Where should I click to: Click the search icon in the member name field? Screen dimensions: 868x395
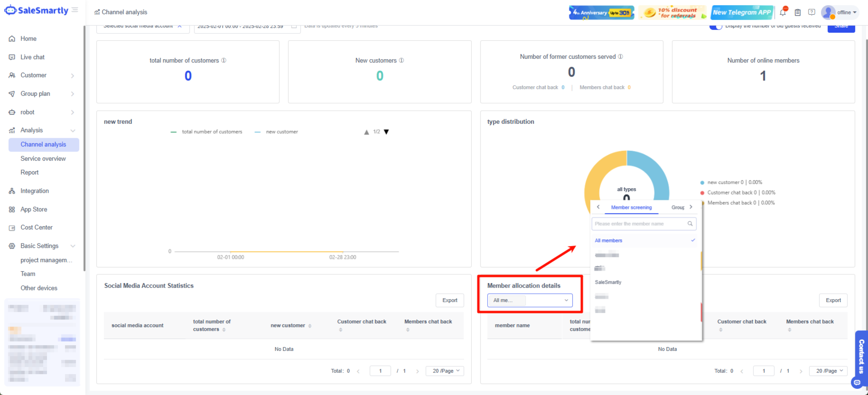coord(690,224)
